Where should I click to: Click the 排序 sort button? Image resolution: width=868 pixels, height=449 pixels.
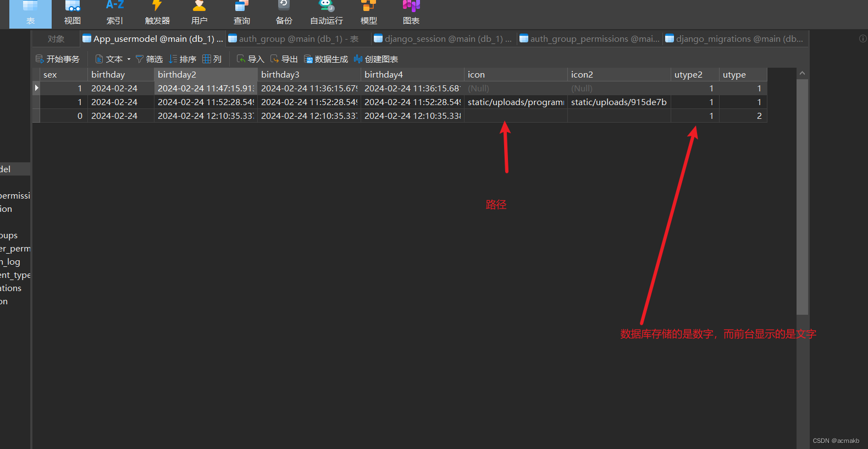pyautogui.click(x=183, y=59)
